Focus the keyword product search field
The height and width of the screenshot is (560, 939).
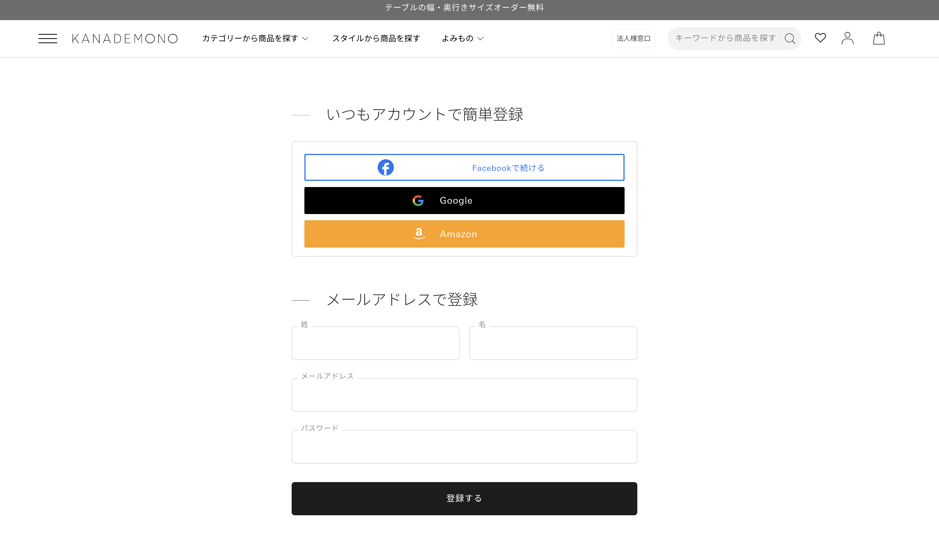[x=725, y=38]
